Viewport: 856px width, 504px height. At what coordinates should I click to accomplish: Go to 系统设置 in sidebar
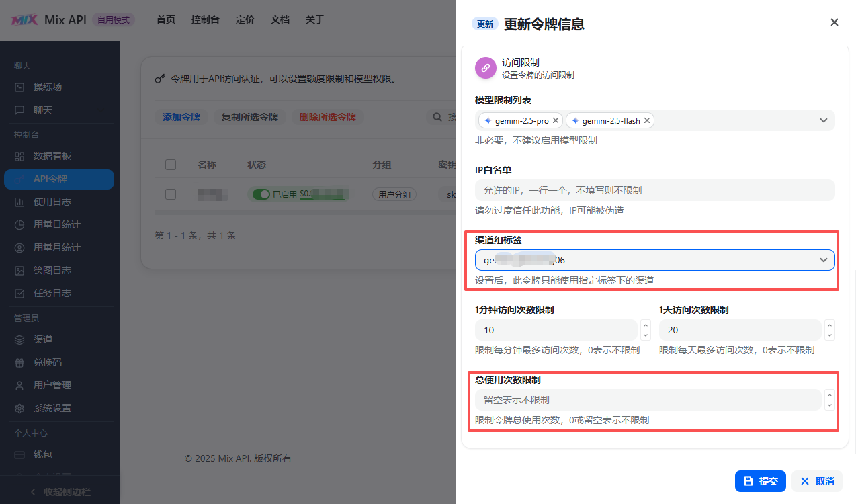[52, 408]
